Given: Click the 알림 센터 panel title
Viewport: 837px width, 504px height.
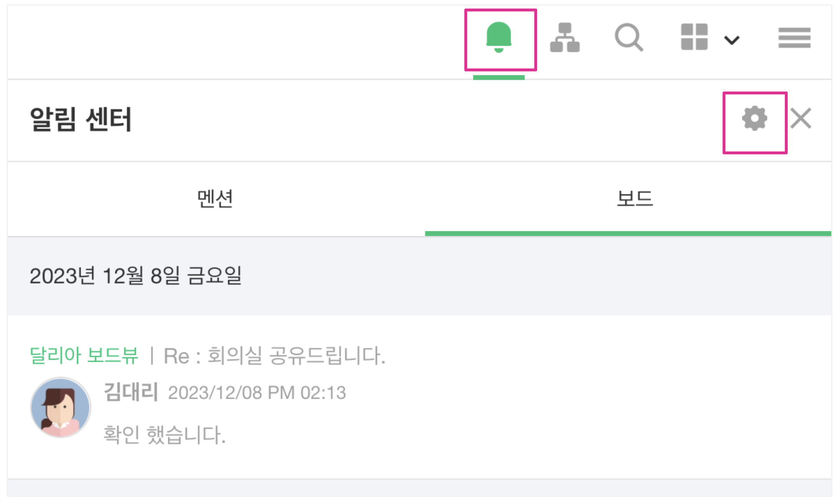Looking at the screenshot, I should (x=81, y=119).
